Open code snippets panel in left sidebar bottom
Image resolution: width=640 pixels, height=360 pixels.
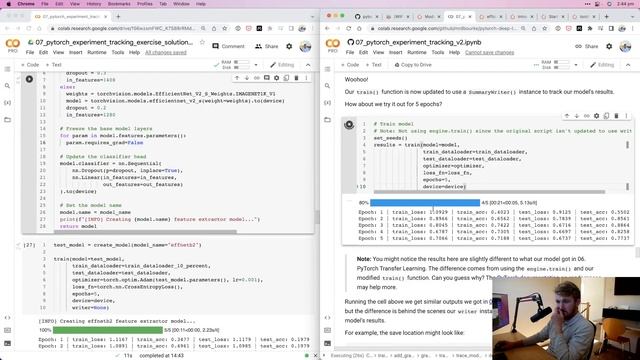[x=7, y=318]
